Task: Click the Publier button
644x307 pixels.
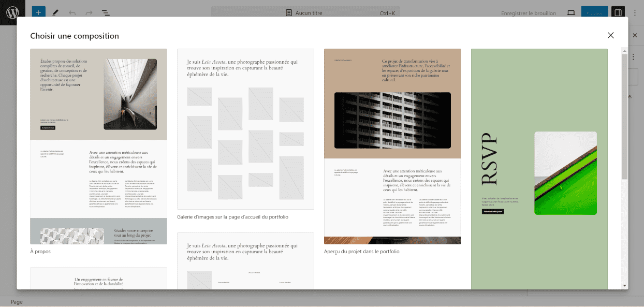Action: [594, 13]
